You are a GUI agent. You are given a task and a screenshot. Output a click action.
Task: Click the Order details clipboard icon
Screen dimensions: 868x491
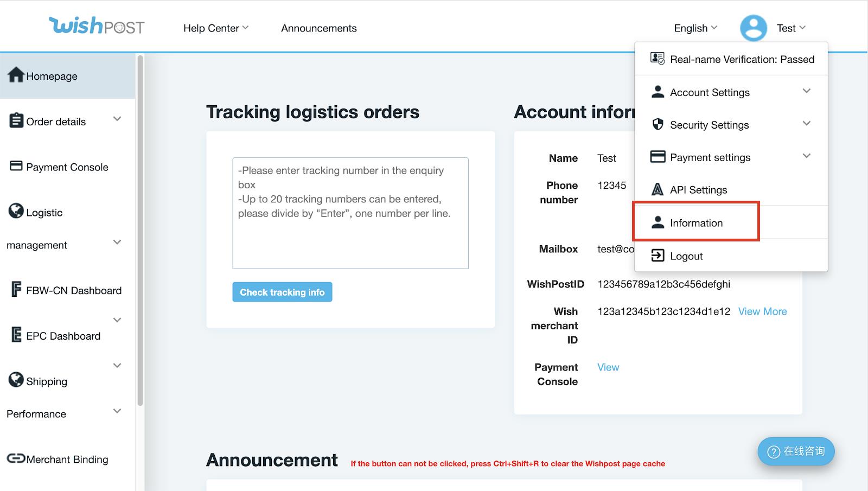(x=16, y=120)
